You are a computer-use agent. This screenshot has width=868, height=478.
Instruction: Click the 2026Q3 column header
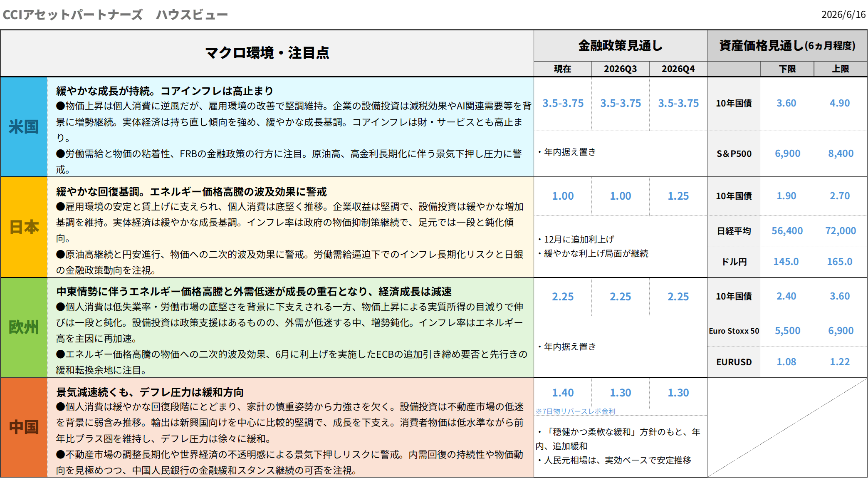[620, 69]
